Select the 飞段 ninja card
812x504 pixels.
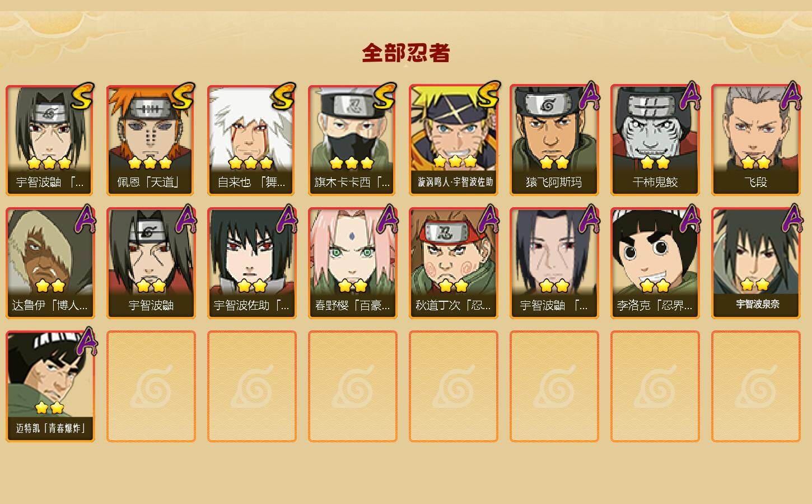755,140
